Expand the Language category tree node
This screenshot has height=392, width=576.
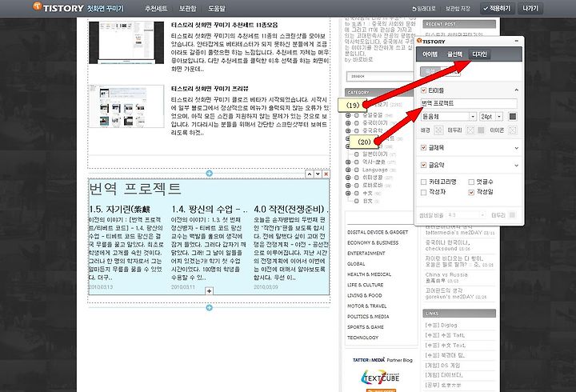coord(348,170)
